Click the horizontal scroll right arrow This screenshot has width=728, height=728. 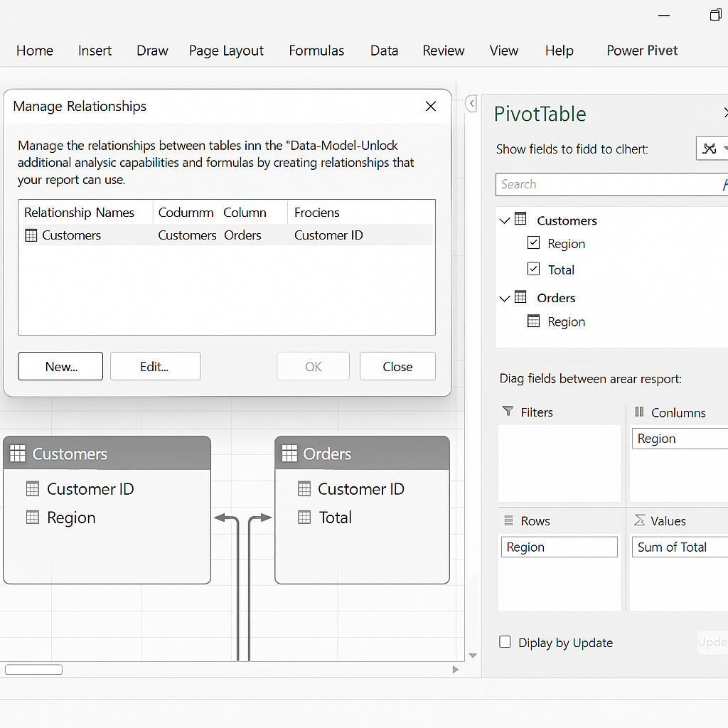tap(456, 670)
